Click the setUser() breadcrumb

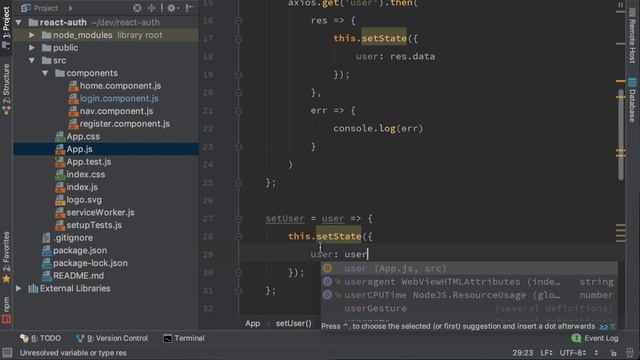pos(293,323)
